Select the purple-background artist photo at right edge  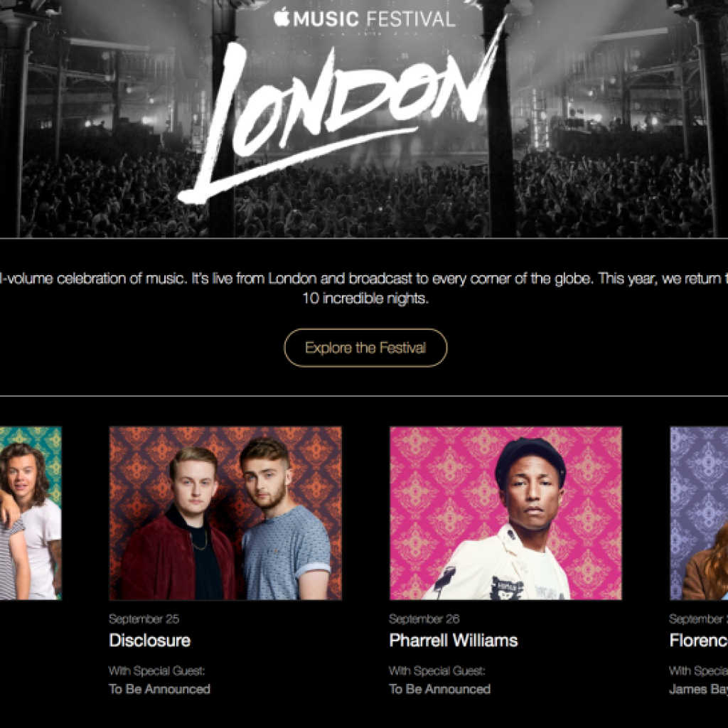click(699, 513)
